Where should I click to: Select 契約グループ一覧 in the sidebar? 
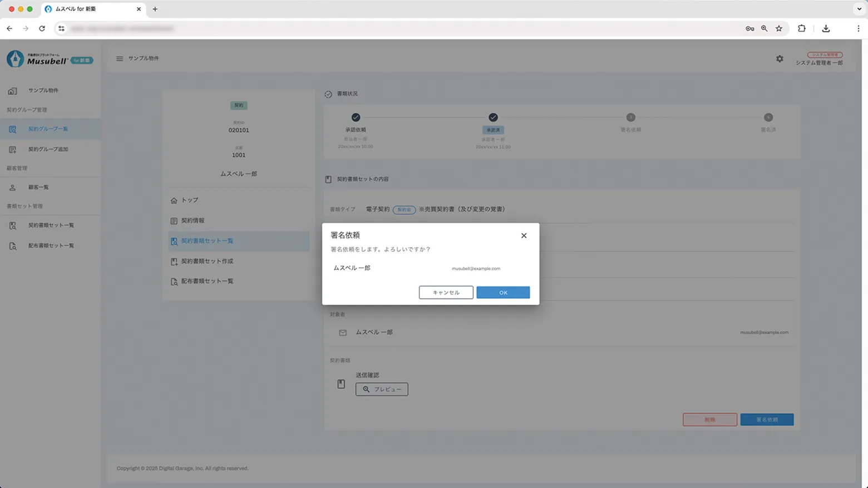48,129
